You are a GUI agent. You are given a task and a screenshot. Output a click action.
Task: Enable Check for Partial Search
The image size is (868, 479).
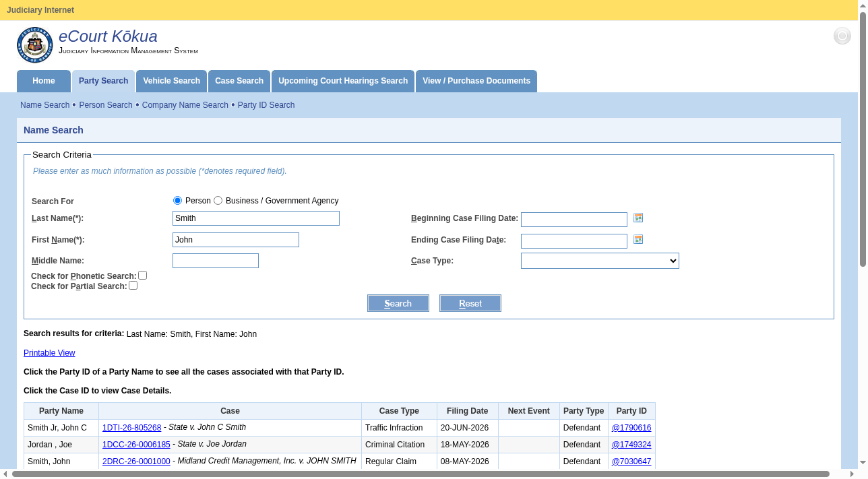tap(133, 286)
